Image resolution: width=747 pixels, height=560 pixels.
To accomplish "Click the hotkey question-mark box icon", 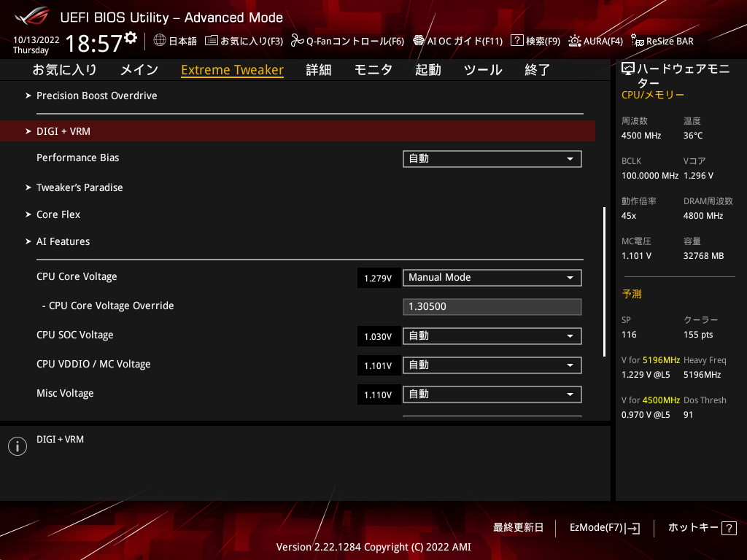I will point(729,528).
